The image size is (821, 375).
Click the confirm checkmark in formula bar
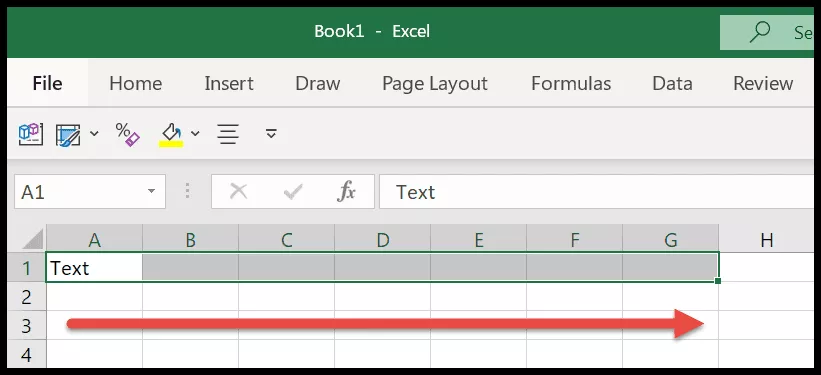(x=293, y=192)
